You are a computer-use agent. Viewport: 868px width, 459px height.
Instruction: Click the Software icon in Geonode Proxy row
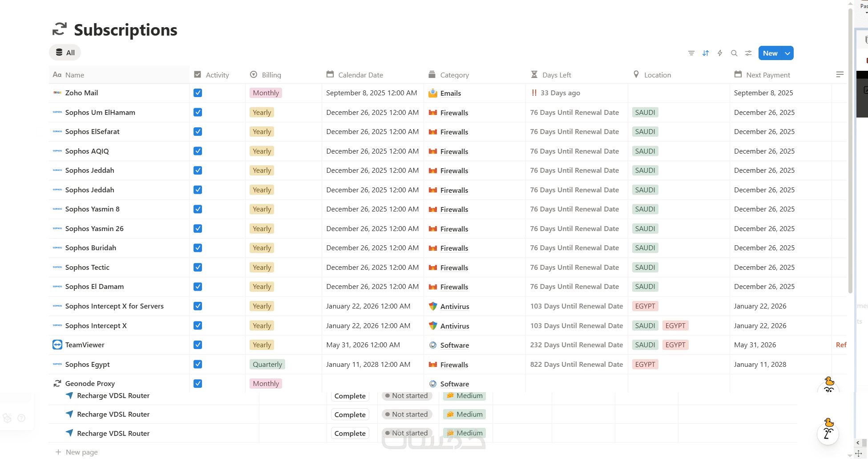pos(433,384)
